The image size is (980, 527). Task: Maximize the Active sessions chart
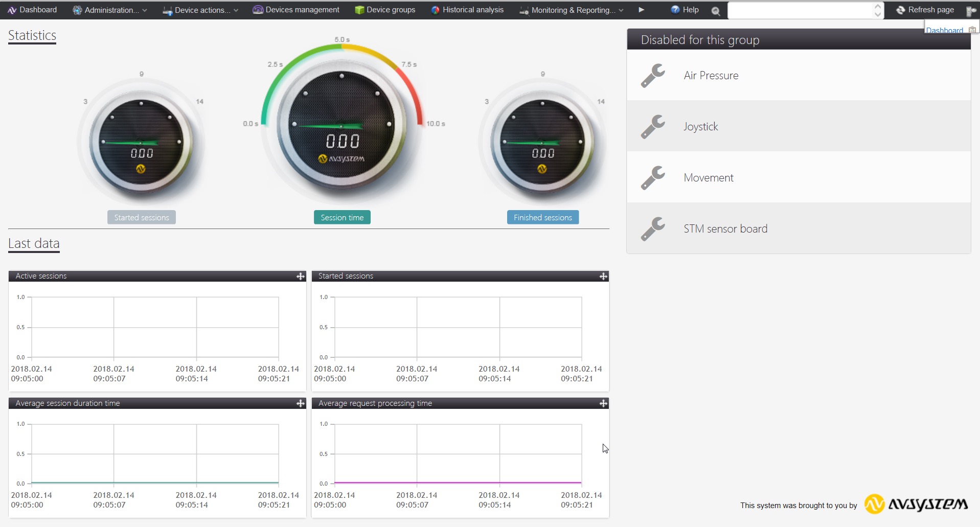point(300,277)
